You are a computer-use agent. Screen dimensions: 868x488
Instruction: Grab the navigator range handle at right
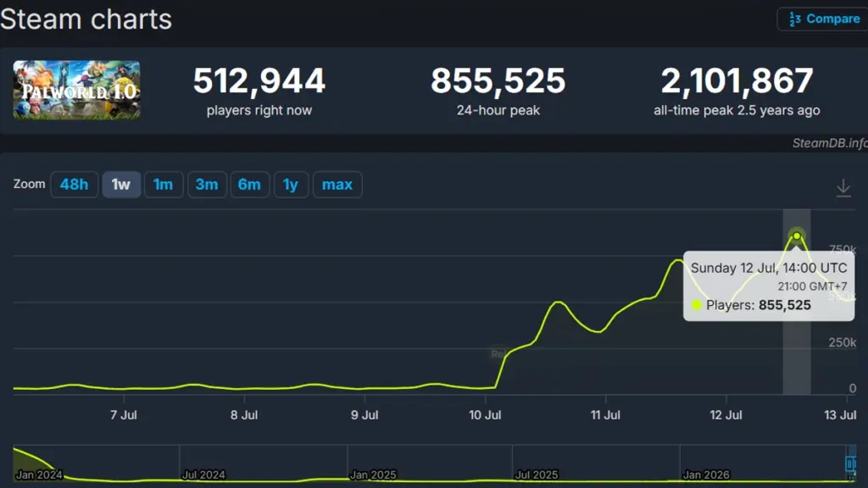tap(851, 463)
